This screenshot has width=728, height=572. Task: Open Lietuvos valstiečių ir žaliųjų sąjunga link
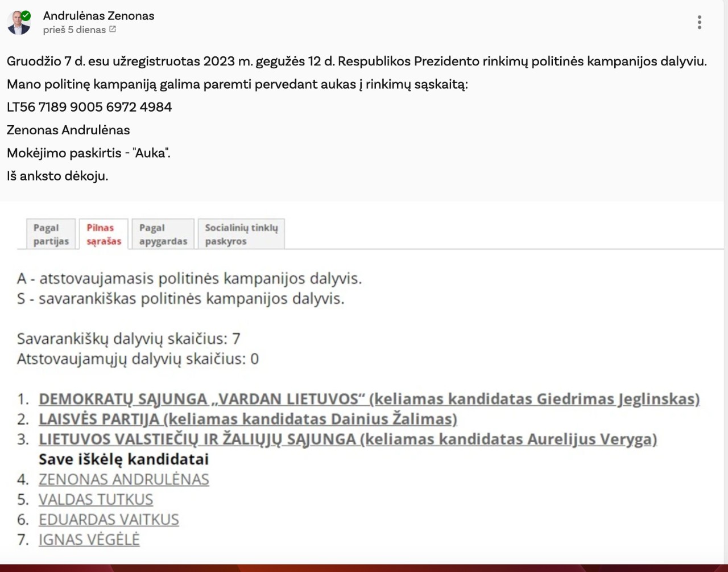click(x=348, y=439)
